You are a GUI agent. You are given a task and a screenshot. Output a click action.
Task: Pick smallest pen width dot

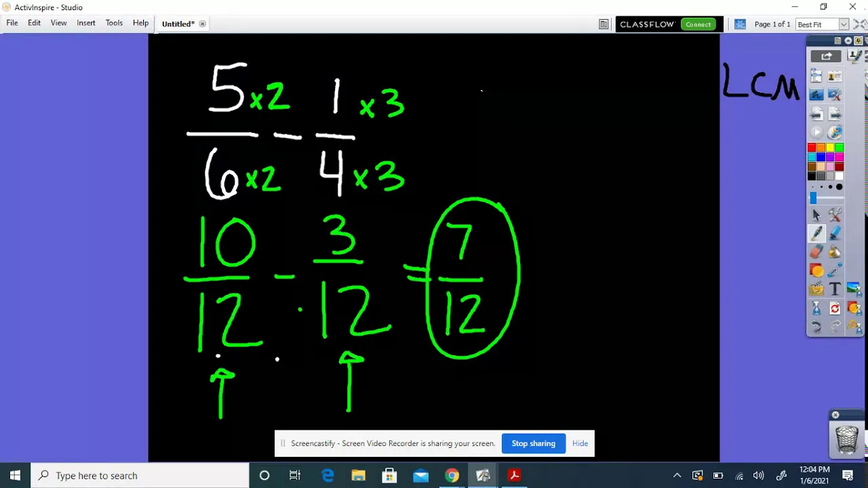(812, 187)
